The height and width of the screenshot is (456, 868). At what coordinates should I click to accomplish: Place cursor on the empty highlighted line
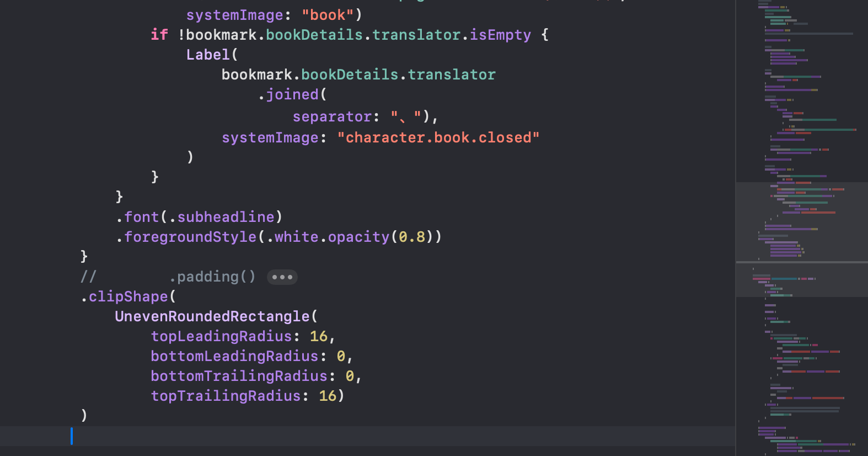[331, 436]
